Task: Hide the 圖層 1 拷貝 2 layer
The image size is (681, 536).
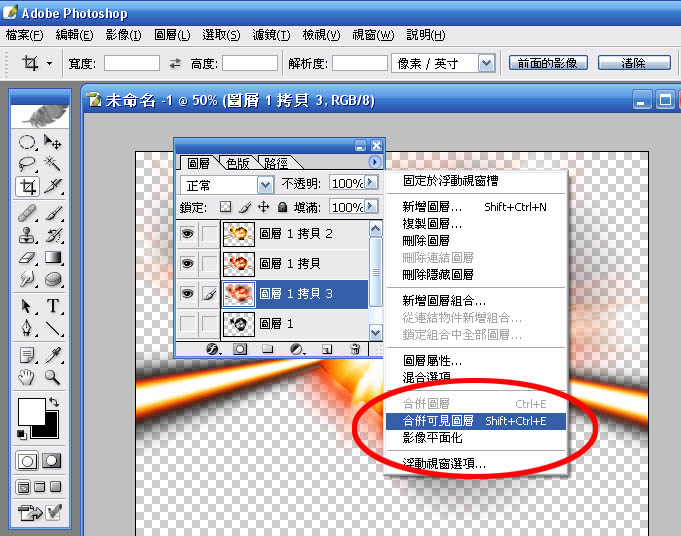Action: pyautogui.click(x=187, y=234)
